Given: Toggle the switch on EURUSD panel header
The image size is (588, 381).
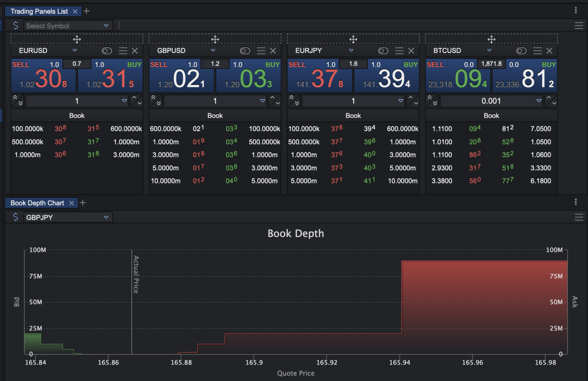Looking at the screenshot, I should 107,51.
